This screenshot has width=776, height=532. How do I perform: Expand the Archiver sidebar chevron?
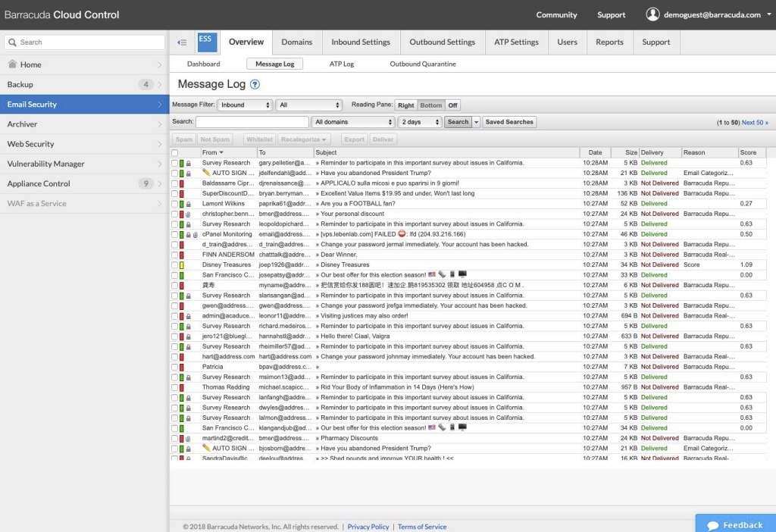pyautogui.click(x=159, y=124)
